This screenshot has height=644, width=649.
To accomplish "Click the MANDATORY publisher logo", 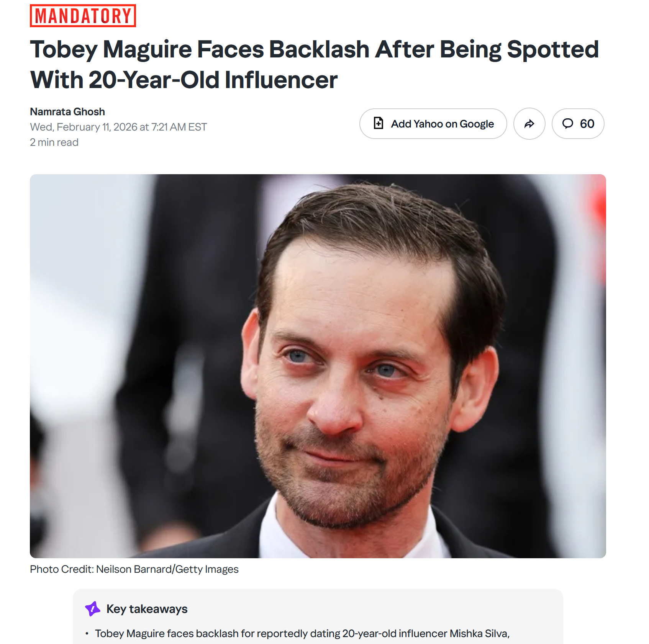I will pos(83,16).
